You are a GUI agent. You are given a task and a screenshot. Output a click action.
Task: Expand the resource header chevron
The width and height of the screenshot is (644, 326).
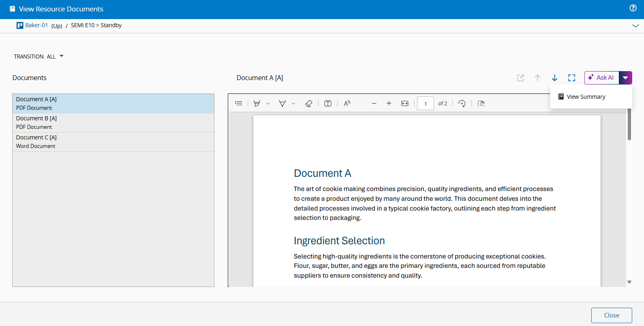click(x=635, y=26)
